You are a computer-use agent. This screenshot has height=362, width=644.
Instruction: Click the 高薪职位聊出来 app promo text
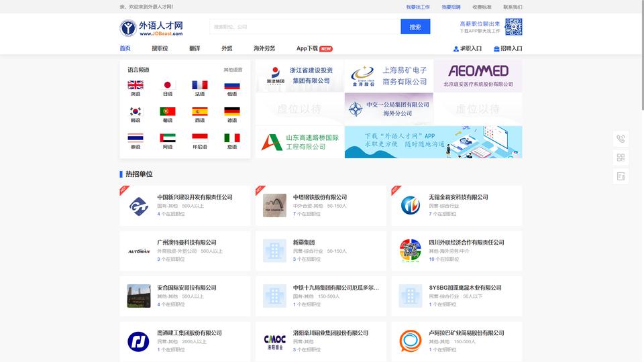tap(480, 24)
